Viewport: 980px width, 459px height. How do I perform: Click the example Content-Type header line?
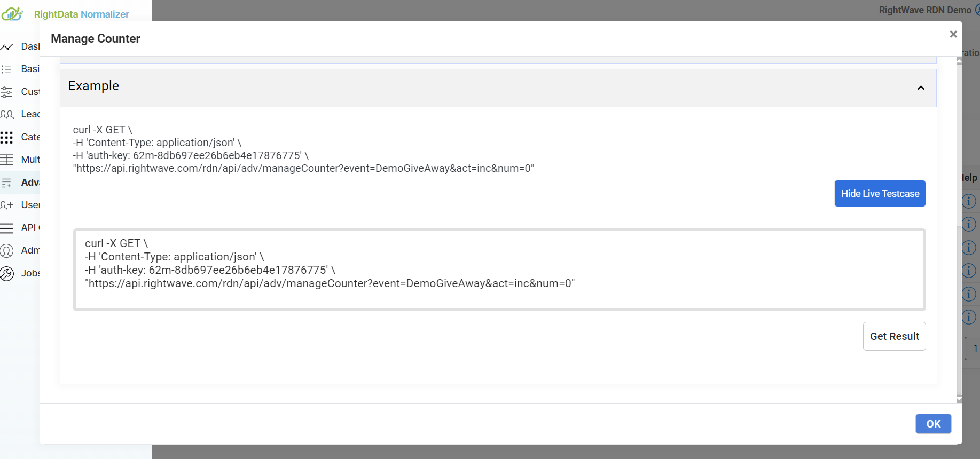157,143
